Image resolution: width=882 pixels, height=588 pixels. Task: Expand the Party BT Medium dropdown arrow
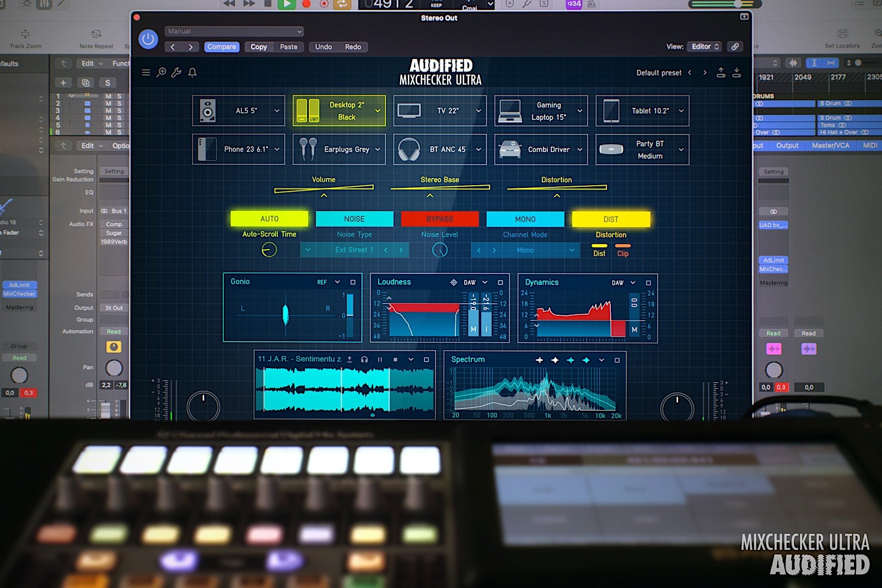(681, 149)
